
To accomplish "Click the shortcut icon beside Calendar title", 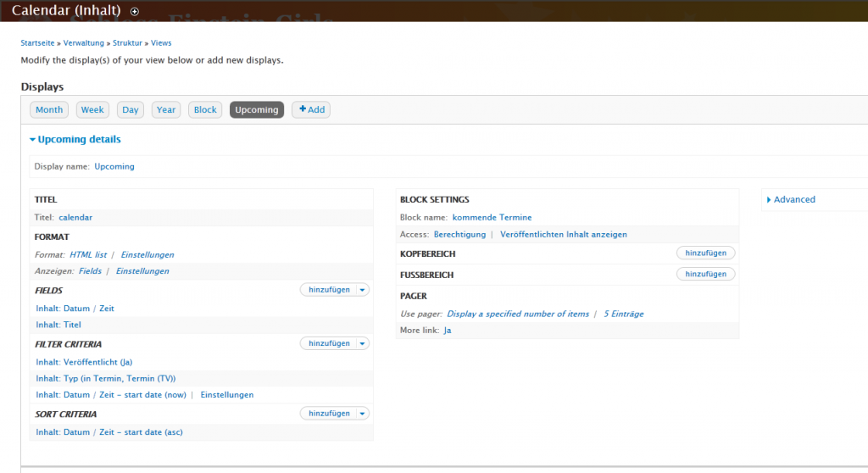I will [134, 12].
